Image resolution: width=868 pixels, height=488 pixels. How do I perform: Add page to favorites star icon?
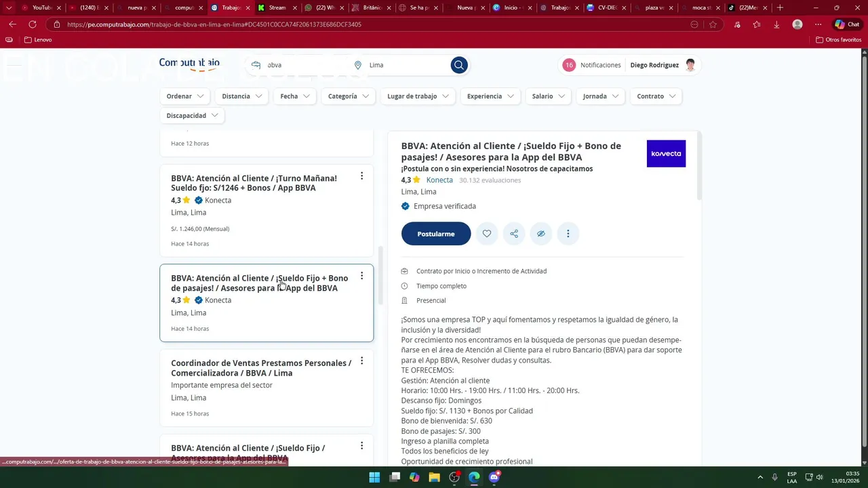pyautogui.click(x=713, y=24)
